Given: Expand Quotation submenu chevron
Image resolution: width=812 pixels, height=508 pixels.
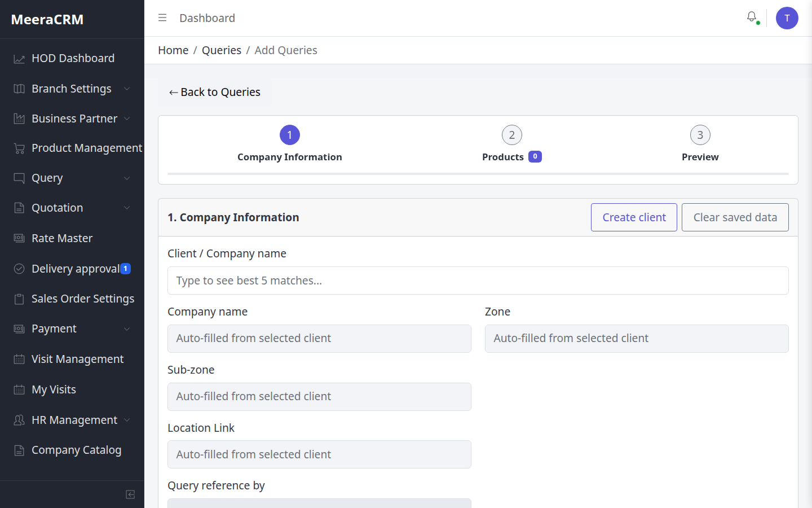Looking at the screenshot, I should click(x=127, y=208).
